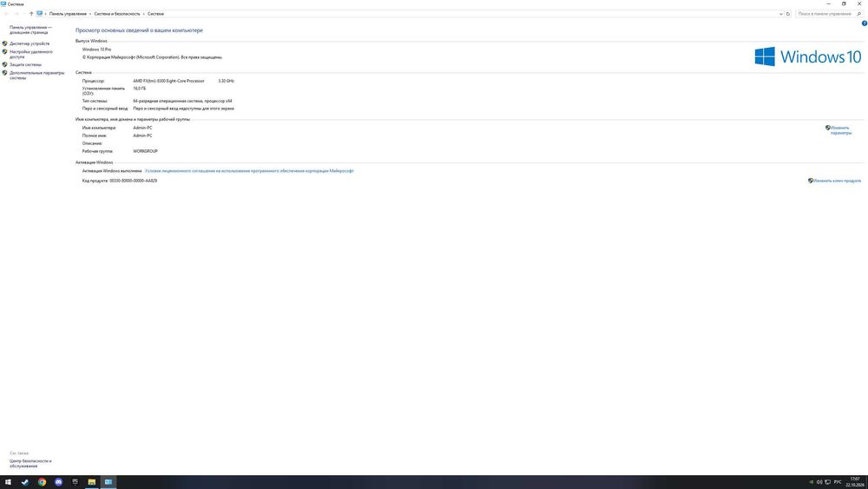
Task: Open the volume icon in the system tray
Action: pos(819,482)
